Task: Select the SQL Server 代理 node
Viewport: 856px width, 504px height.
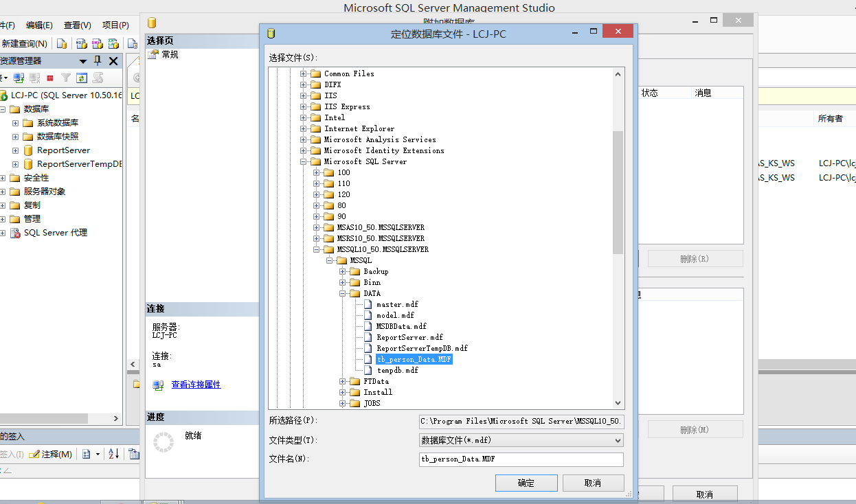Action: coord(55,233)
